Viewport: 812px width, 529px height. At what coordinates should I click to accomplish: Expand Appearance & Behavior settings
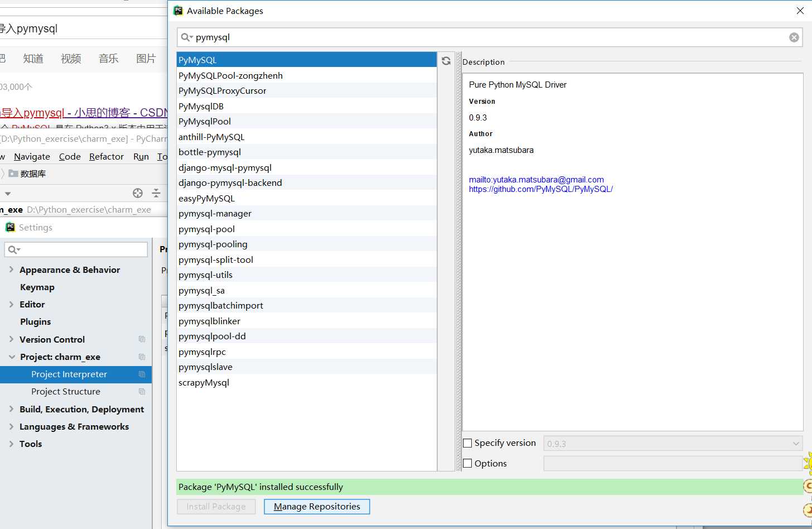point(12,270)
